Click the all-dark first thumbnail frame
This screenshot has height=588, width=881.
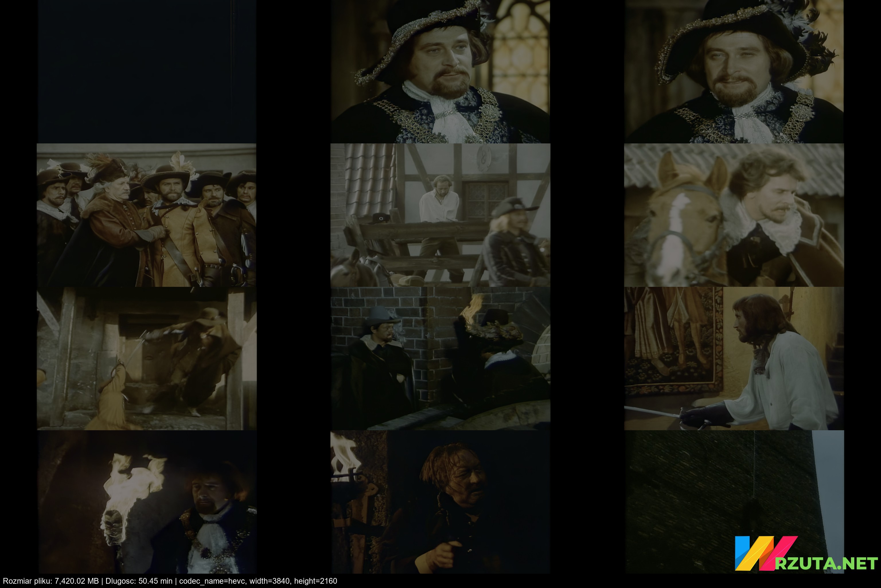(147, 71)
